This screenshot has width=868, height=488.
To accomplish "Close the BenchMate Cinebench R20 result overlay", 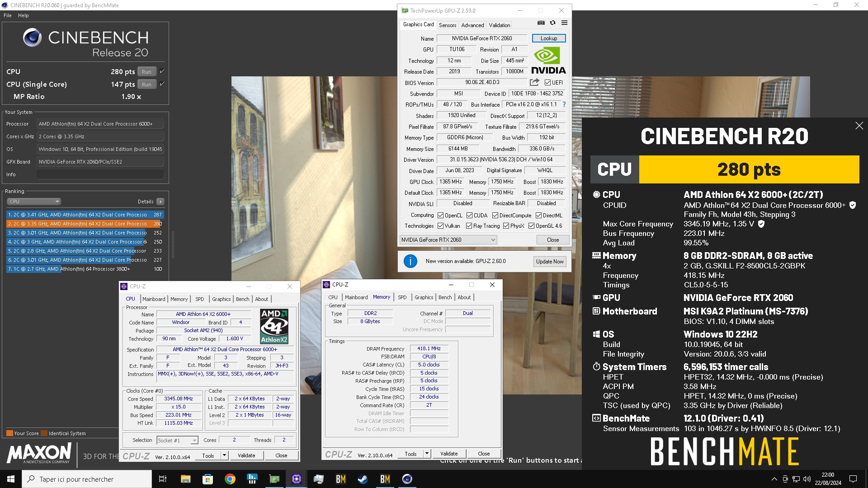I will (859, 126).
